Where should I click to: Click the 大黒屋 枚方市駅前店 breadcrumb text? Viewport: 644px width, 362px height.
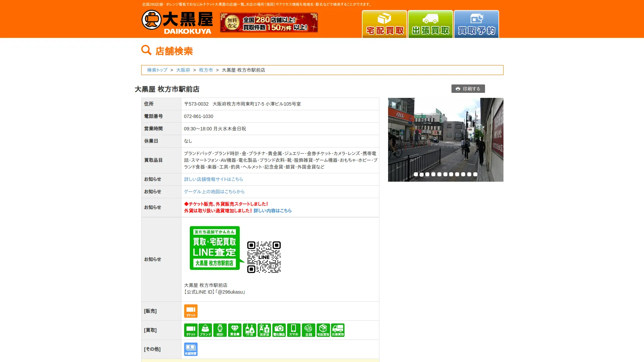(x=244, y=70)
